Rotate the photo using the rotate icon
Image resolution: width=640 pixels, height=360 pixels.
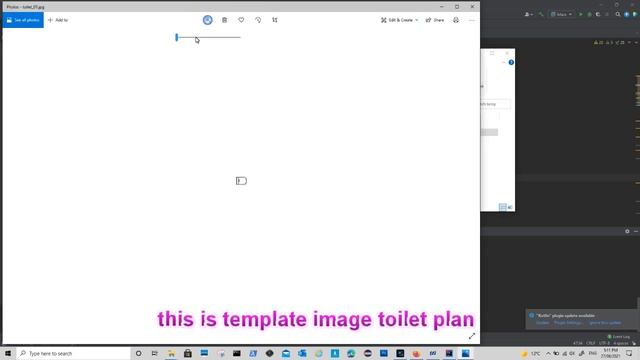[258, 20]
